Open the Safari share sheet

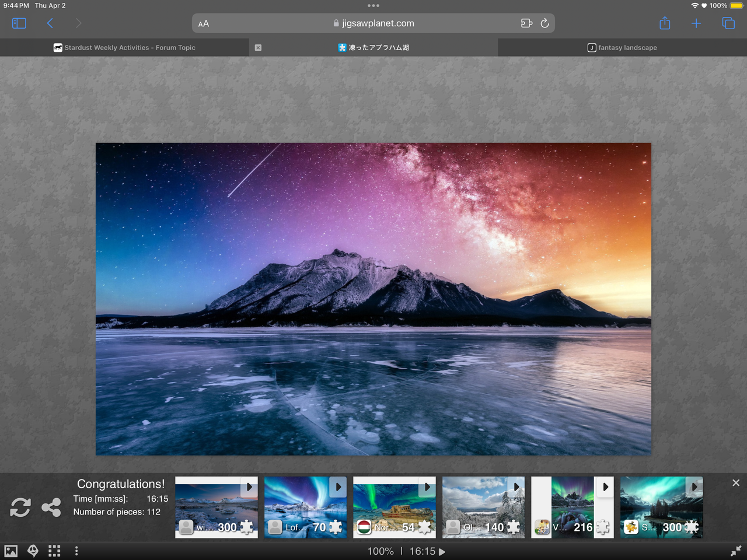665,23
